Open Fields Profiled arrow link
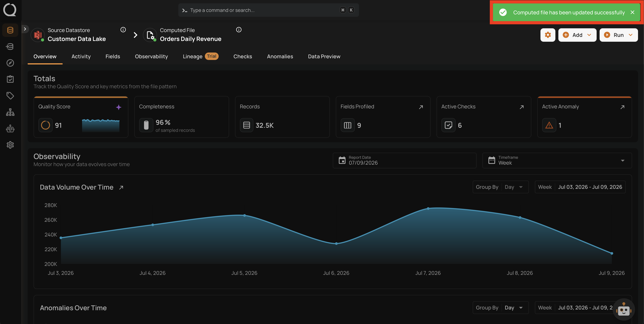644x324 pixels. pyautogui.click(x=421, y=107)
